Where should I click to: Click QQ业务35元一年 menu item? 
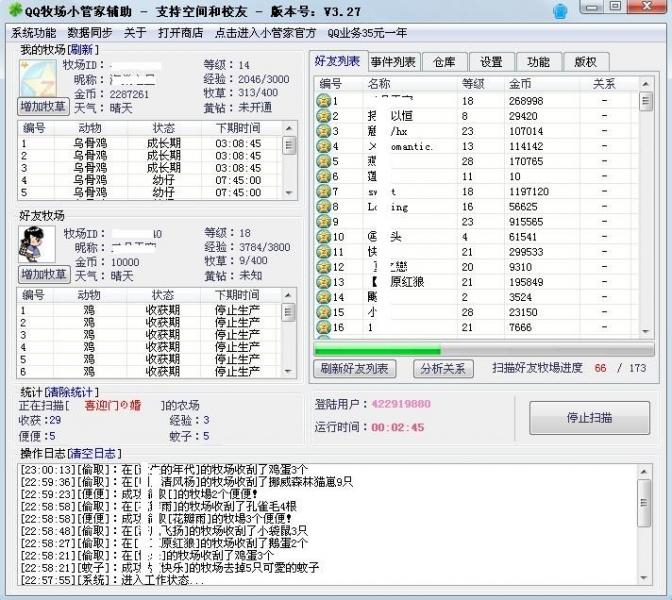click(x=367, y=33)
